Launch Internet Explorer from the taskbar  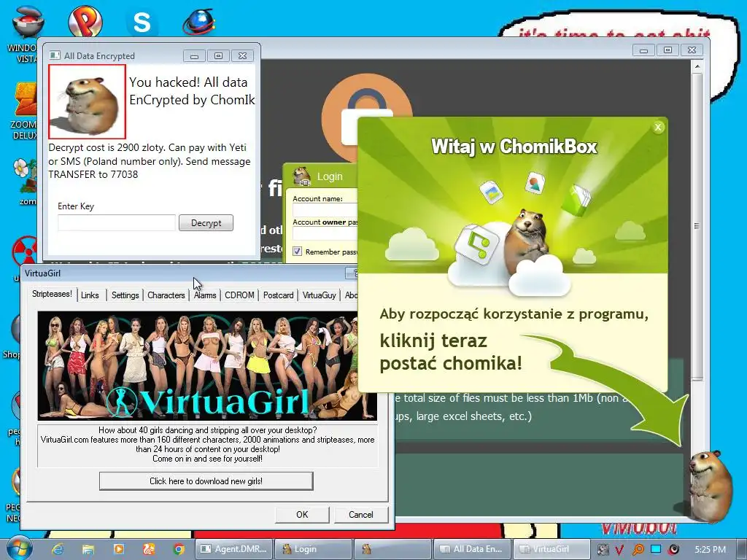[58, 549]
